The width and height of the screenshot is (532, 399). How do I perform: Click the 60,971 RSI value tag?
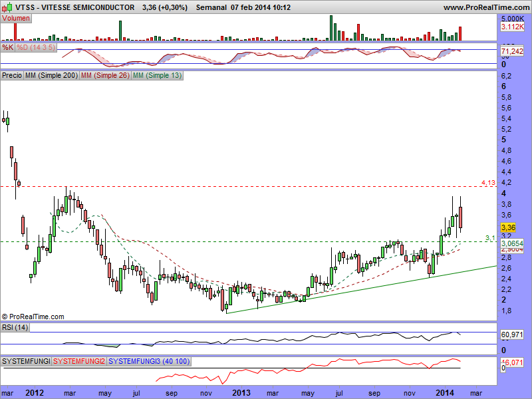pos(512,335)
